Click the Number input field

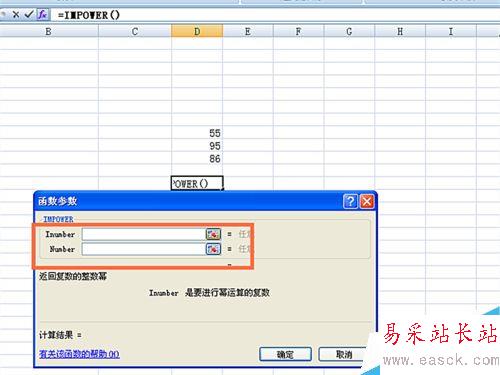tap(144, 249)
